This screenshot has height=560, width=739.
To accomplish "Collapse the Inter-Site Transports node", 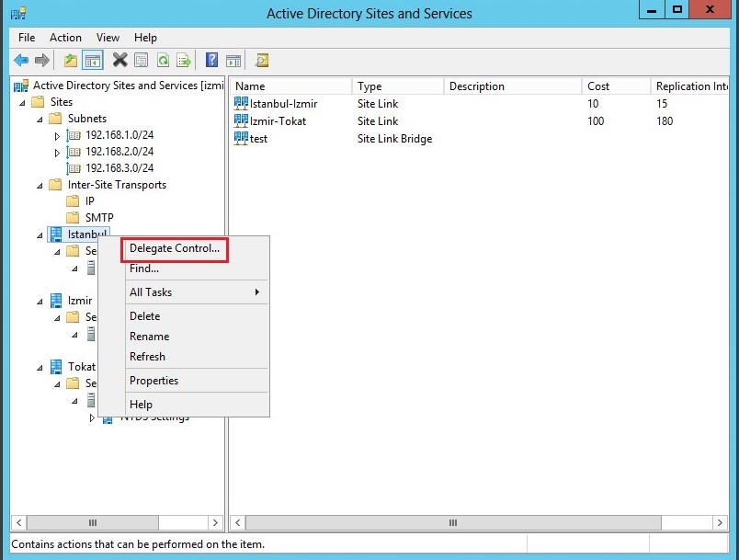I will 40,186.
